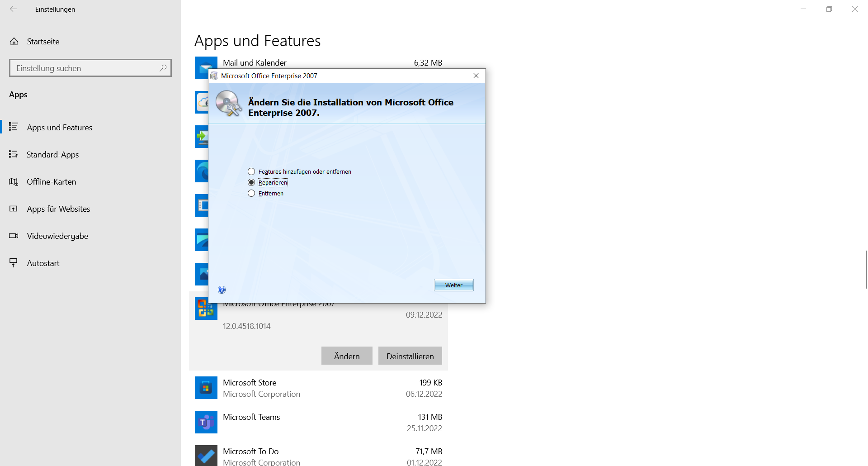
Task: Click the Apps für Websites icon
Action: pyautogui.click(x=14, y=209)
